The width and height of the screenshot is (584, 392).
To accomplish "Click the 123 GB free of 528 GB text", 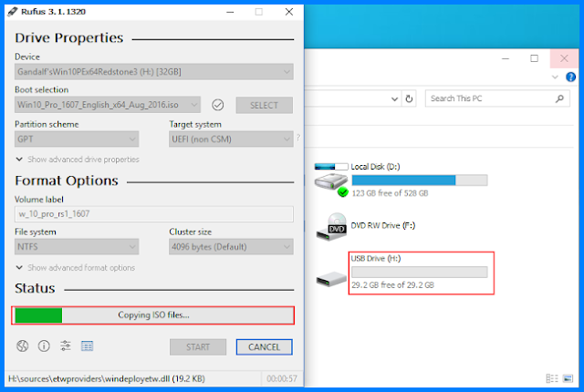I will (x=390, y=193).
